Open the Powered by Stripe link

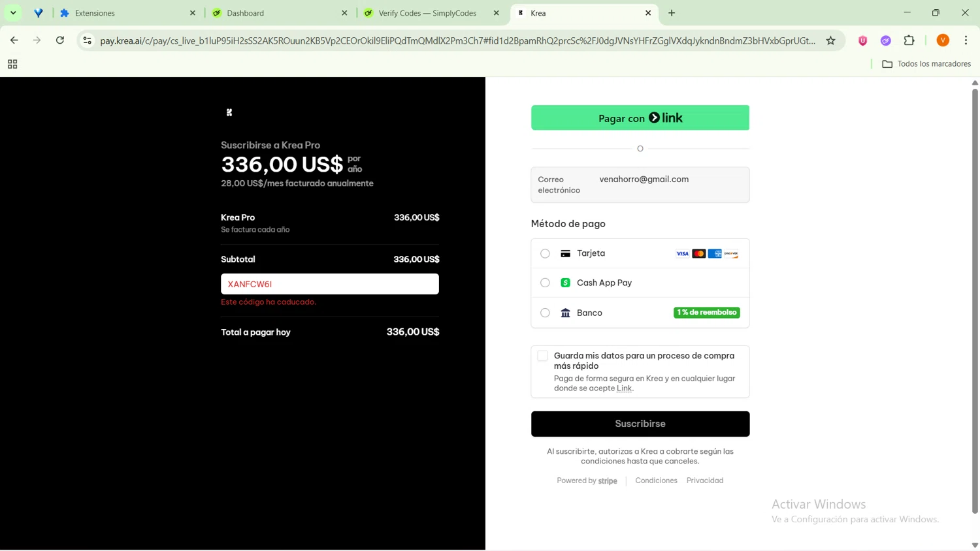(587, 480)
